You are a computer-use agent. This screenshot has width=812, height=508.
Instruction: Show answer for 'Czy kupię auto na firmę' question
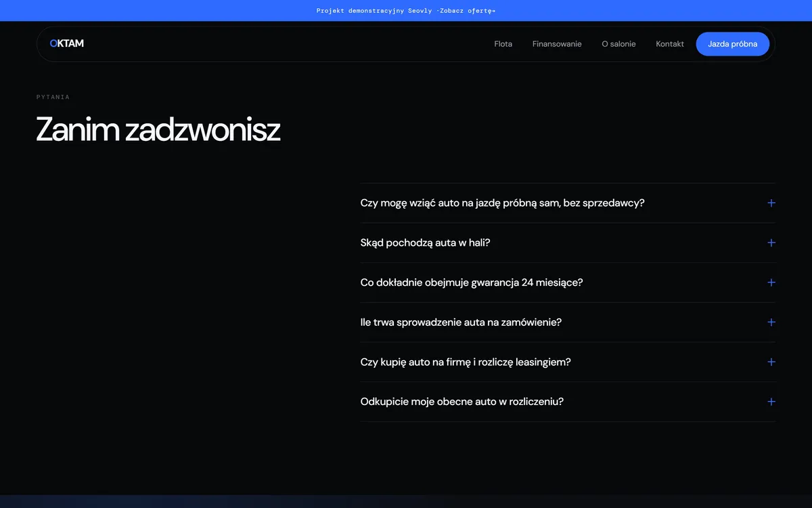[568, 362]
